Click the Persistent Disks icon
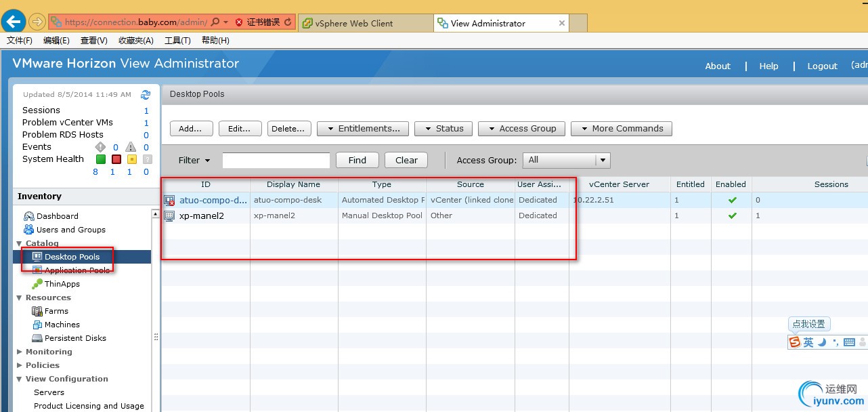Screen dimensions: 868x412 [x=37, y=338]
